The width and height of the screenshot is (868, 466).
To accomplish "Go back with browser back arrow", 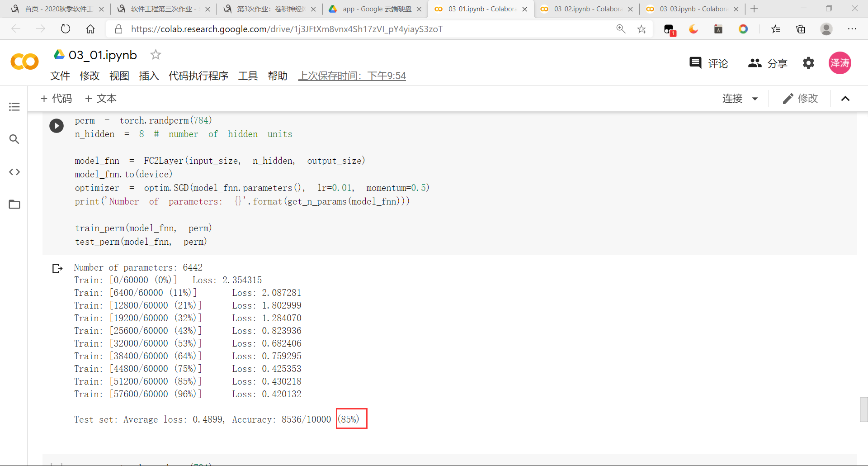I will 16,29.
